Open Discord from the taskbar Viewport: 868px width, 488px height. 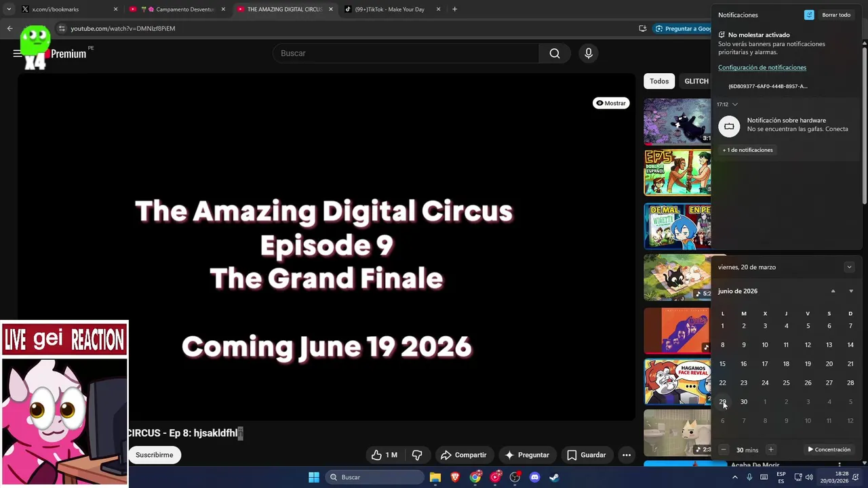click(534, 477)
